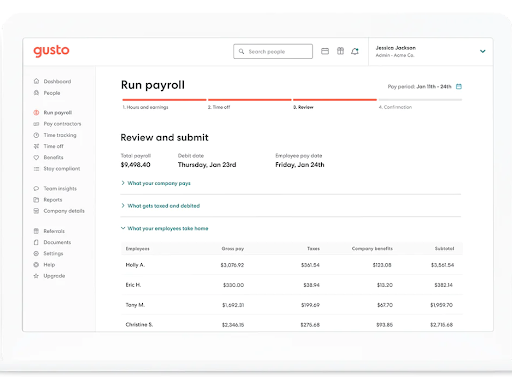Go to Dashboard in sidebar

coord(57,81)
